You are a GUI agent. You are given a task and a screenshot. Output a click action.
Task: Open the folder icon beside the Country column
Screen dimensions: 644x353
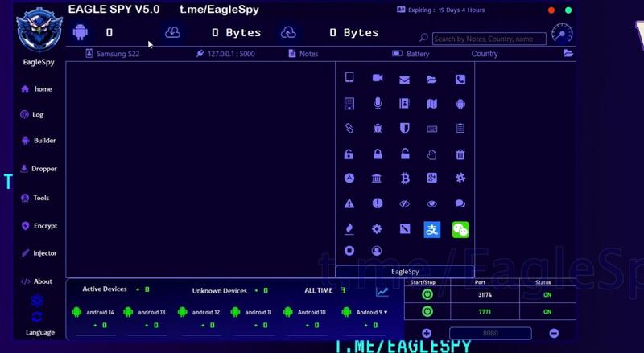(x=568, y=53)
